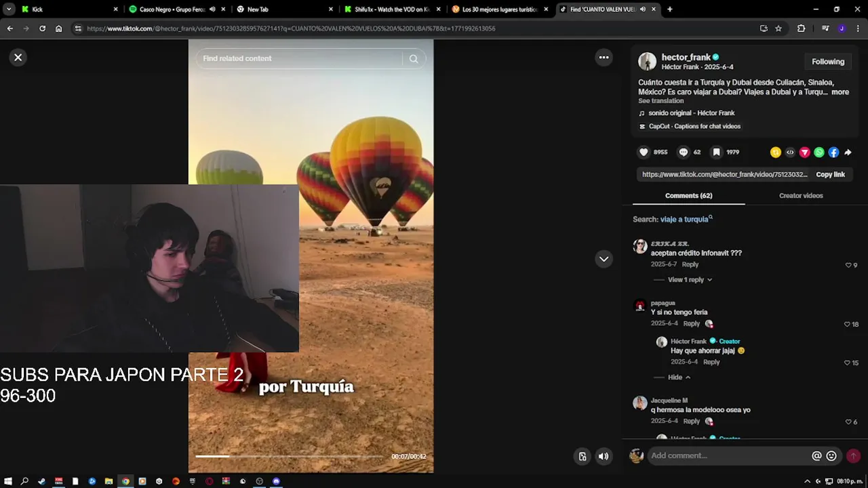
Task: Reply to ERIKA's infonavit comment
Action: pos(690,264)
